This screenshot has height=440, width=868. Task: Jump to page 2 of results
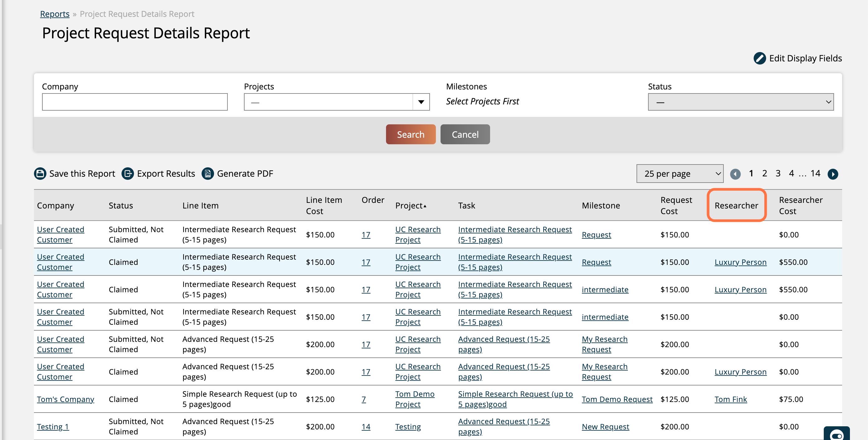[765, 174]
